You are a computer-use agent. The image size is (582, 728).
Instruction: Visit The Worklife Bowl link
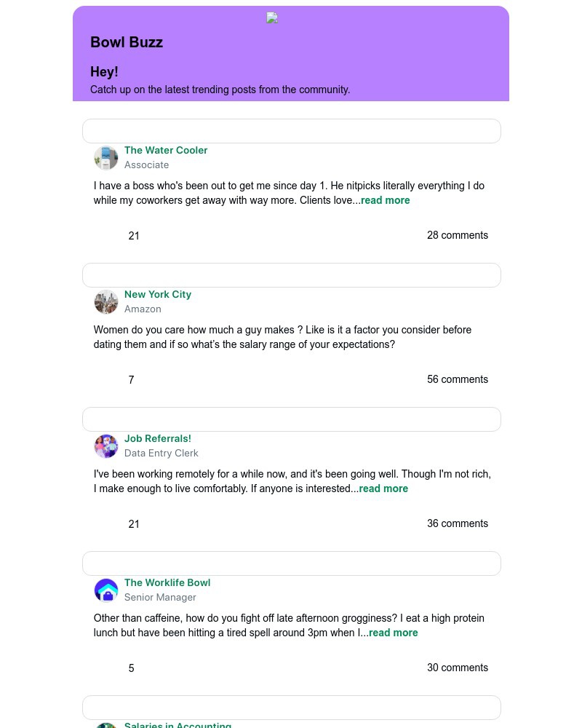(x=167, y=583)
